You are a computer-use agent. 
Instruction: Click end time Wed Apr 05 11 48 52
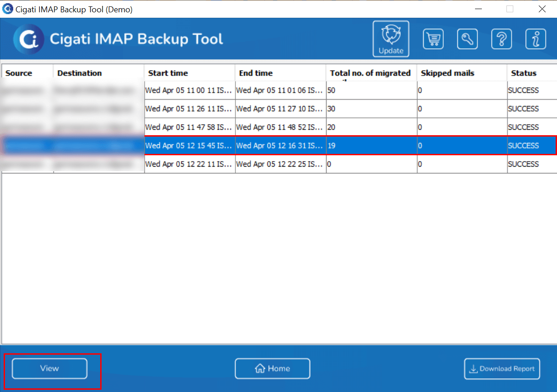click(281, 127)
